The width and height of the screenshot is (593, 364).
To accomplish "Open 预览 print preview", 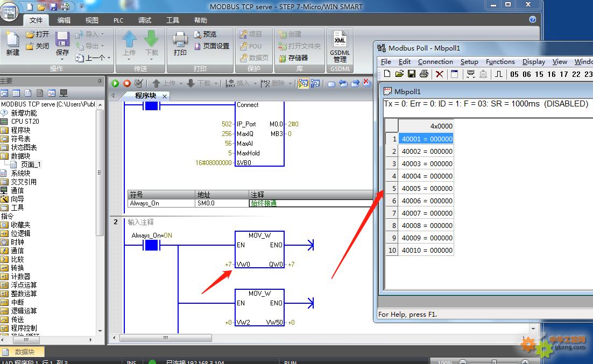I will pos(206,34).
